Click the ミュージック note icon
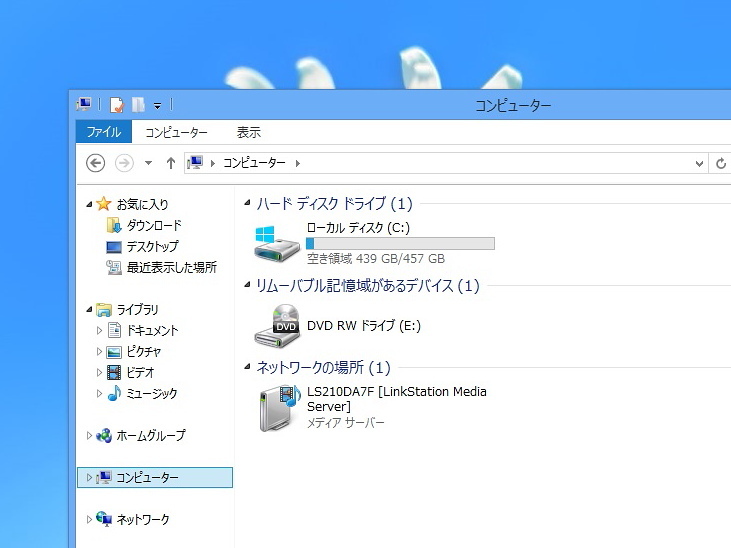 [x=114, y=393]
